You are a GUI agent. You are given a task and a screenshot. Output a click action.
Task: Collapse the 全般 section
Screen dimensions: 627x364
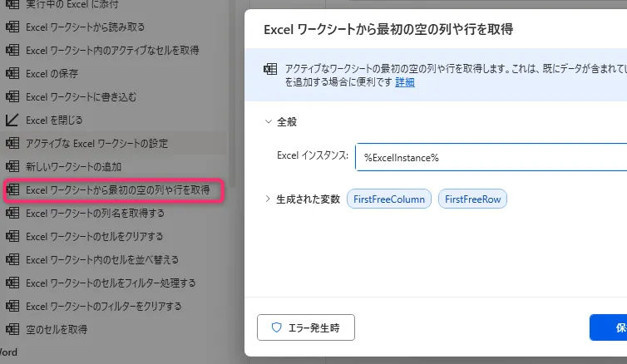(x=268, y=121)
